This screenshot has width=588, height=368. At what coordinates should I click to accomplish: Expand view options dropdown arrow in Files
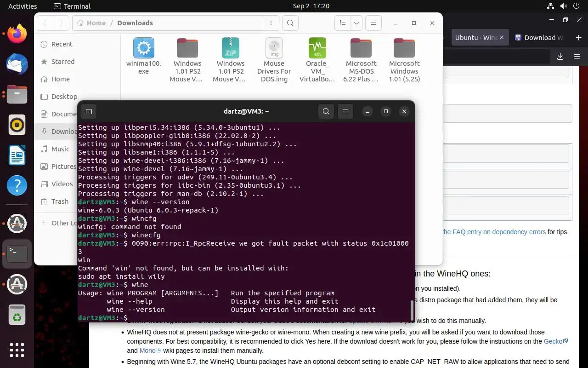click(356, 23)
